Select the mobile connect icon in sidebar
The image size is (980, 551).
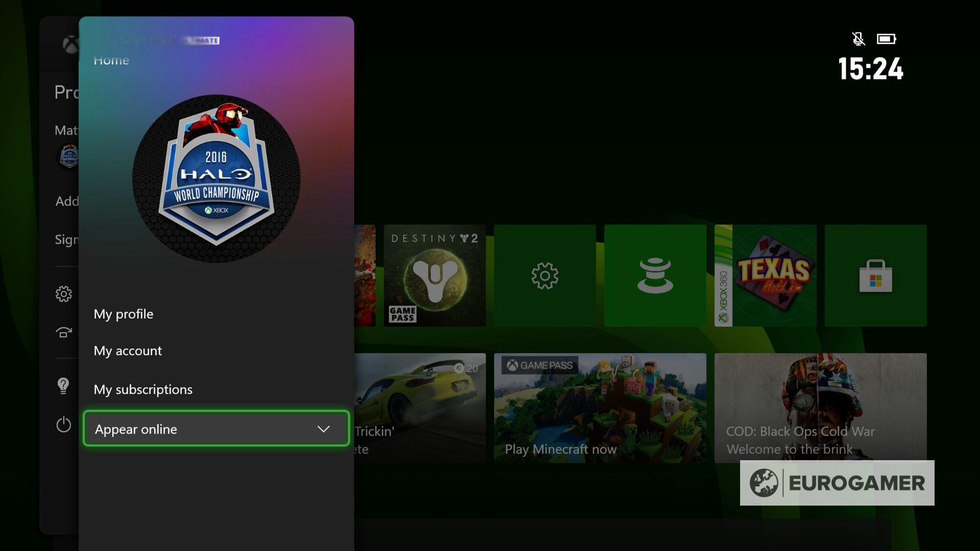point(63,333)
